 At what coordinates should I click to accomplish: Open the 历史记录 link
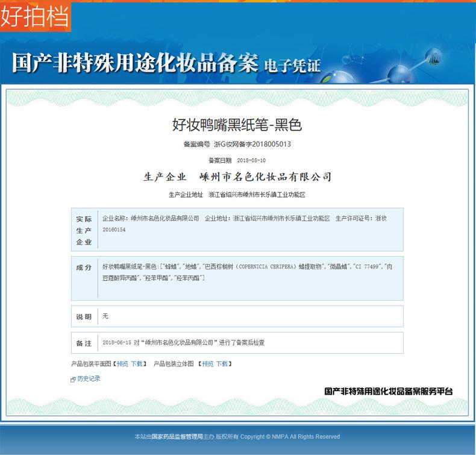pos(89,378)
